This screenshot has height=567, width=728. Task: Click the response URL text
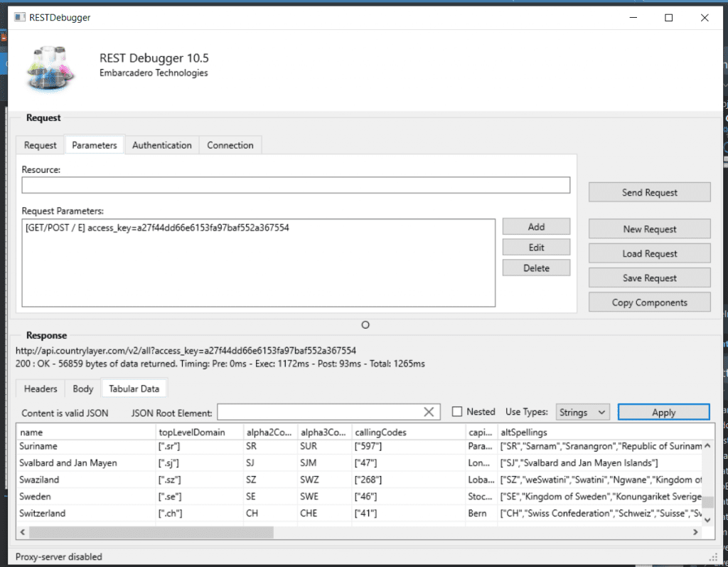pos(186,351)
